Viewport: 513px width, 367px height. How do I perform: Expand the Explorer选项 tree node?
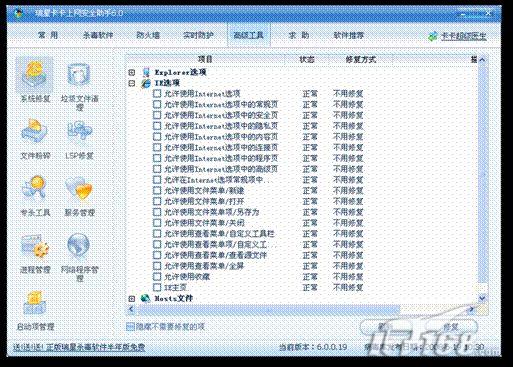tap(132, 72)
